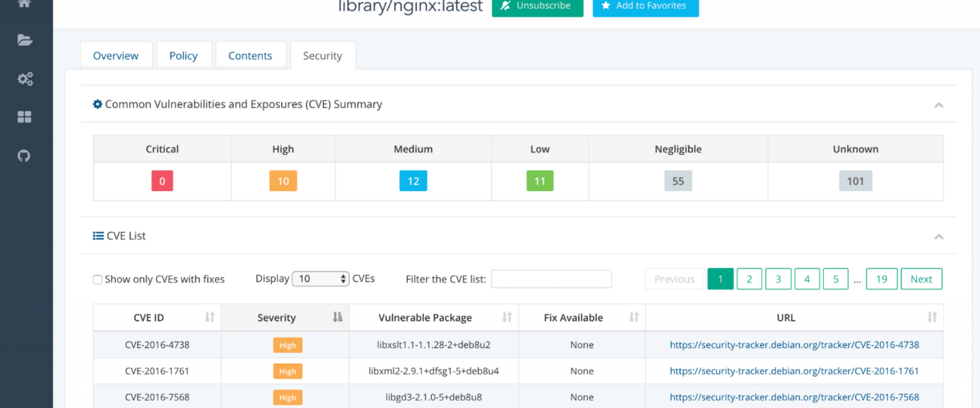Click the red Critical count badge 0
Screen dimensions: 980x408
point(162,181)
